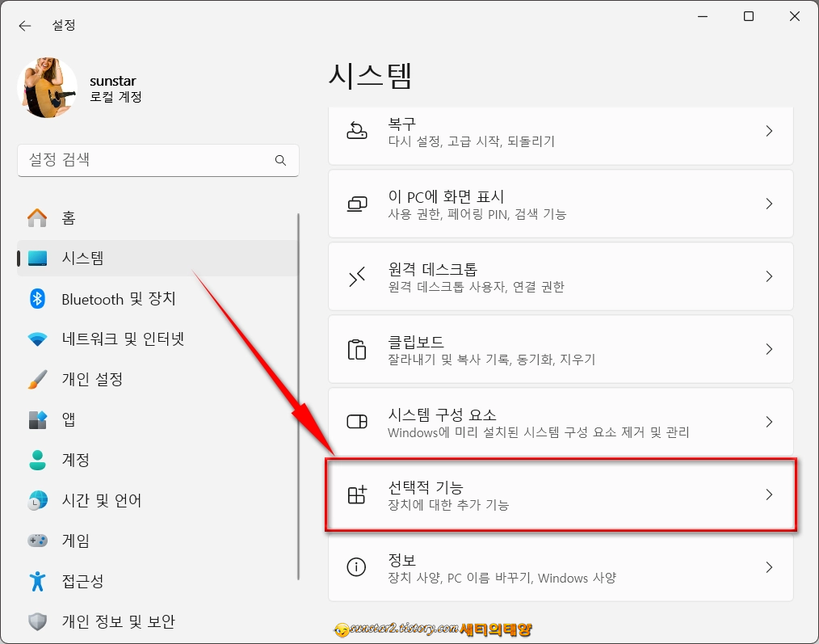Click 이 PC에 화면 표시 projection icon
This screenshot has width=819, height=644.
357,204
